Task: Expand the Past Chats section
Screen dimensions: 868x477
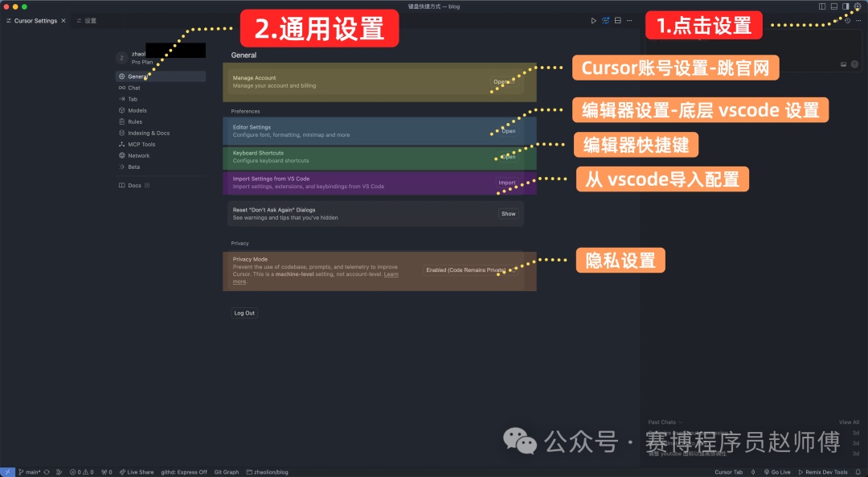Action: (665, 421)
